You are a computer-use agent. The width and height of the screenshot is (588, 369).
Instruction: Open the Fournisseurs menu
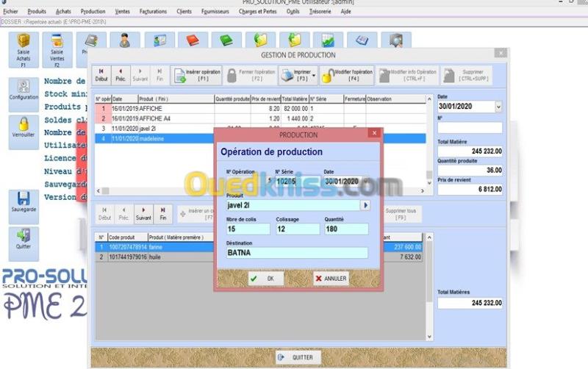point(215,12)
